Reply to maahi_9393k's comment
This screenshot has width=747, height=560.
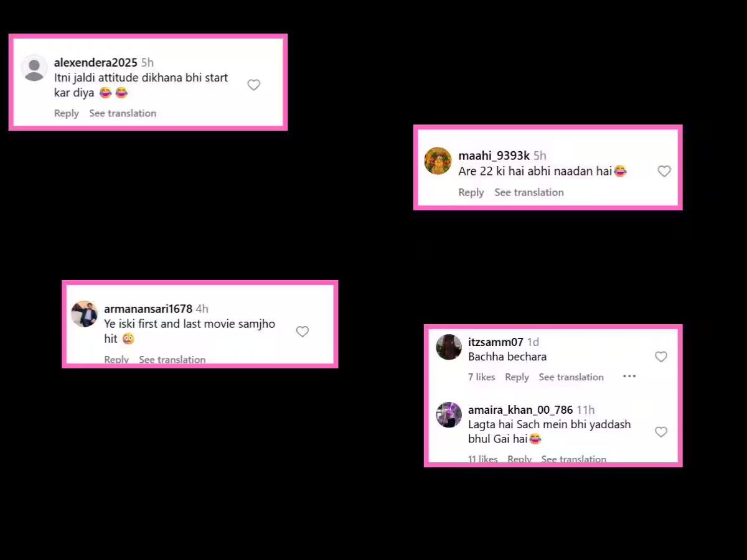471,192
